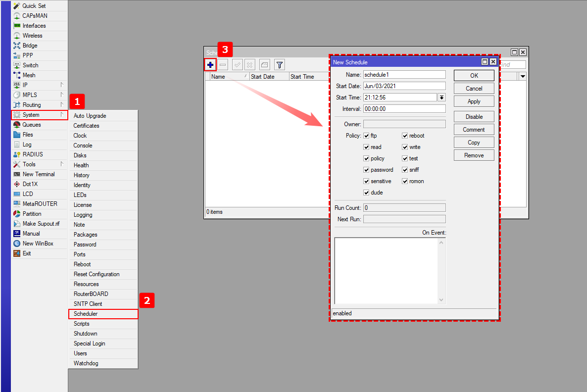The height and width of the screenshot is (392, 587).
Task: Uncheck the sniff policy
Action: [x=405, y=169]
